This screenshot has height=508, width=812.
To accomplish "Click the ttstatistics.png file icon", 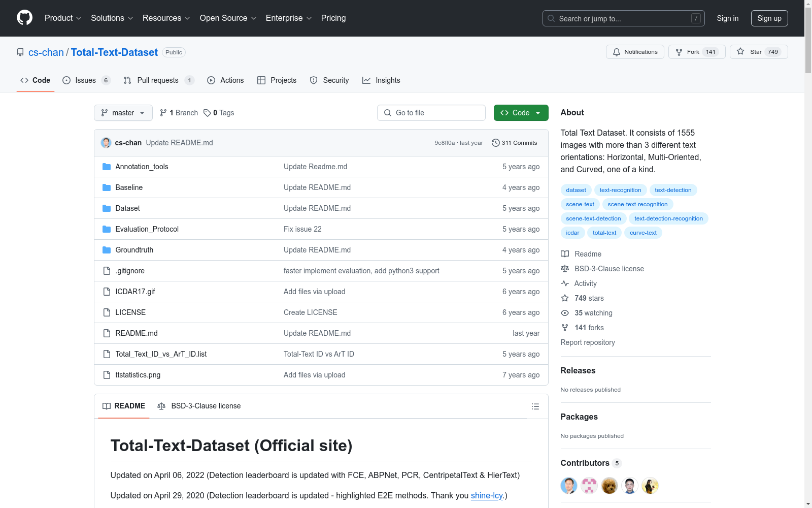I will coord(107,375).
